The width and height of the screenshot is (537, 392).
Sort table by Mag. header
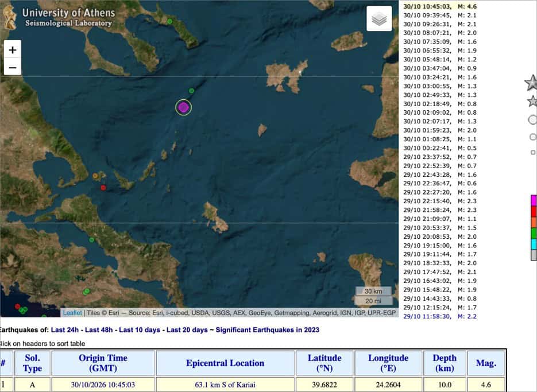tap(486, 363)
